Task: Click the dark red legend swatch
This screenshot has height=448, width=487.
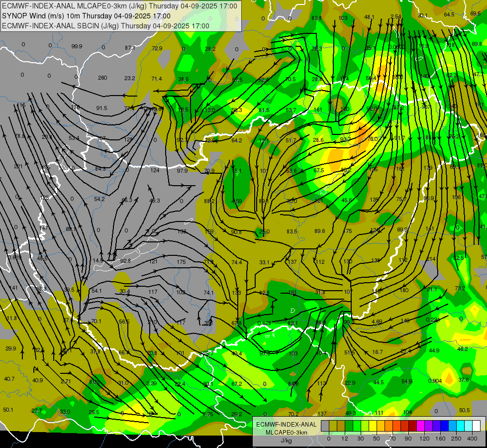Action: pyautogui.click(x=412, y=426)
